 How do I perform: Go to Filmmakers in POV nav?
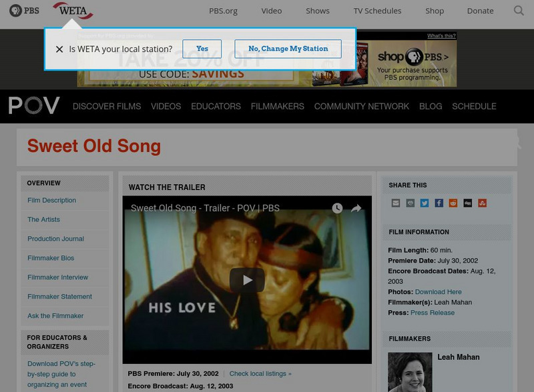click(x=278, y=107)
